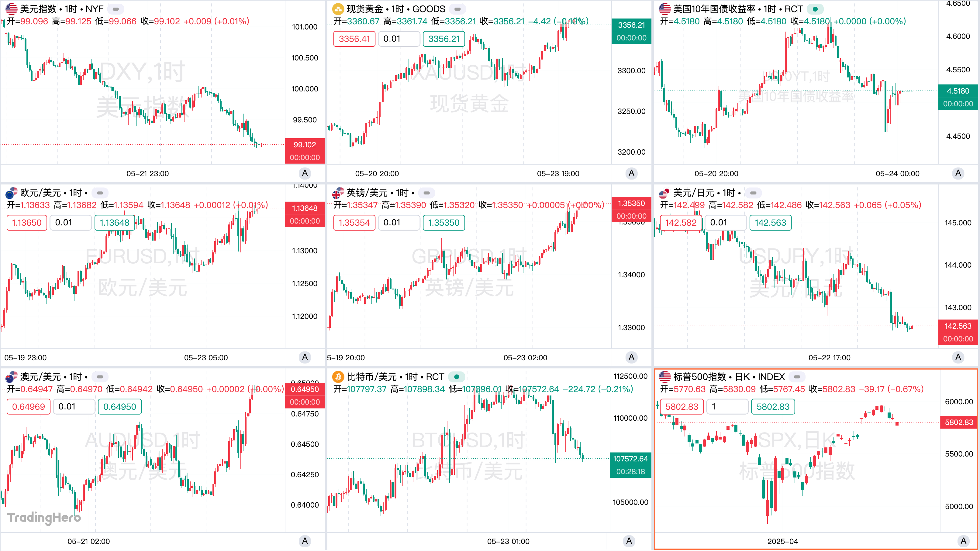Expand the legend pill next to 现货黄金 title
This screenshot has height=551, width=980.
[457, 9]
